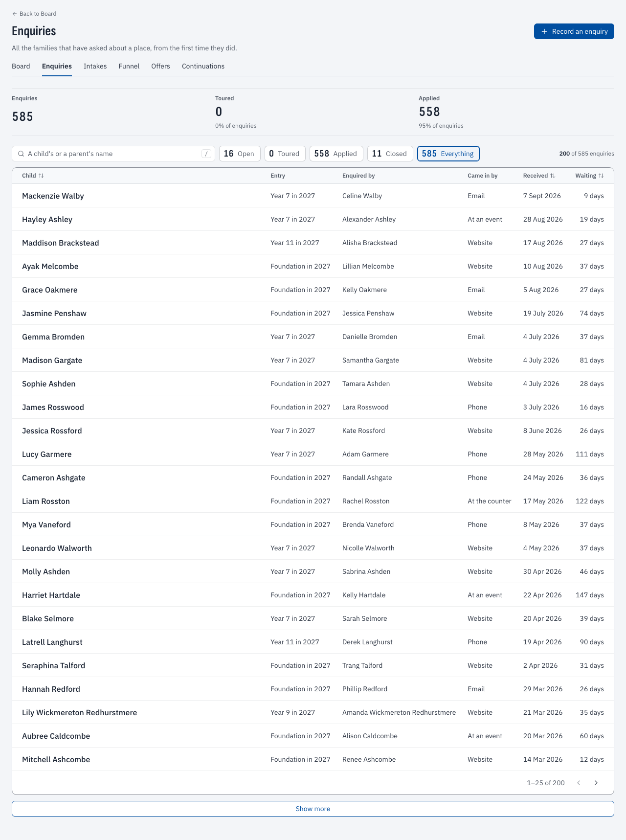Viewport: 626px width, 840px height.
Task: Go to the Funnel tab
Action: point(129,66)
